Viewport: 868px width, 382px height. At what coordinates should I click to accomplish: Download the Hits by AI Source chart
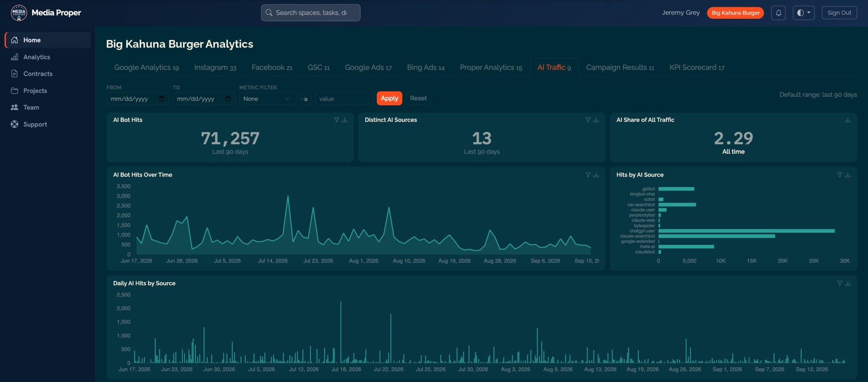click(x=848, y=175)
